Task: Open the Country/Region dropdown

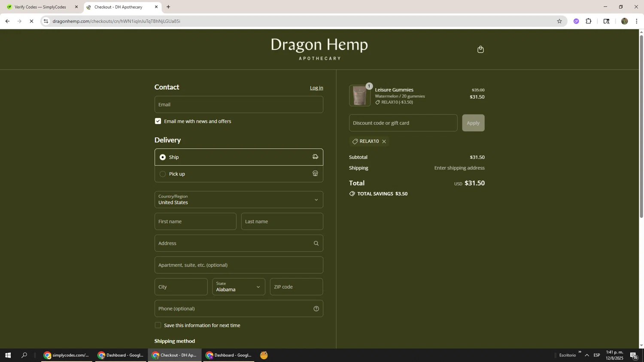Action: (x=239, y=199)
